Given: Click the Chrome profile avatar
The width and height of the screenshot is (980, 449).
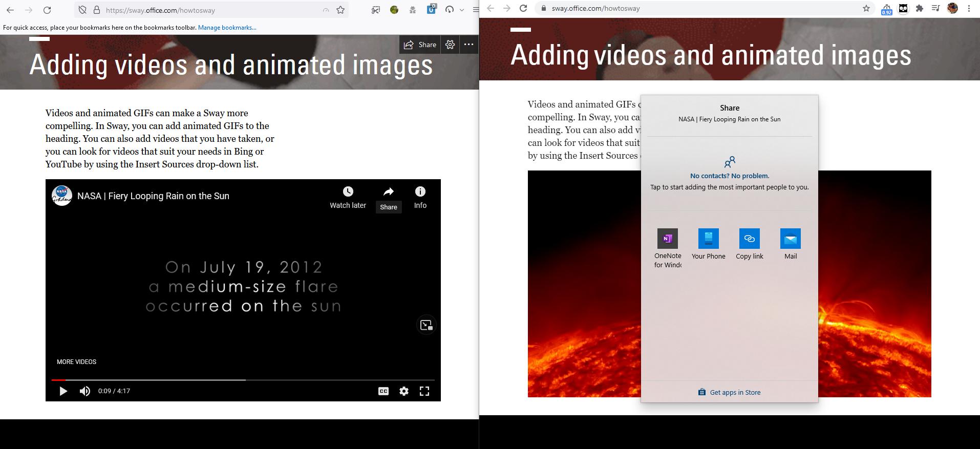Looking at the screenshot, I should coord(952,8).
